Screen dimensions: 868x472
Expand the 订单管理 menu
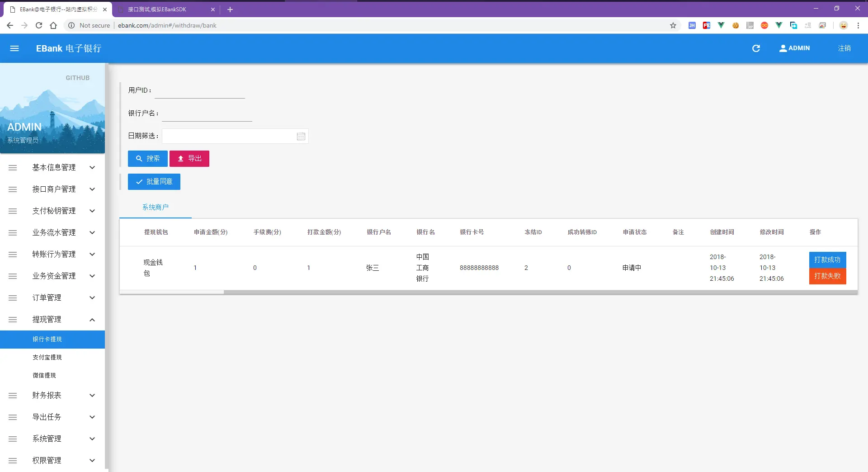pyautogui.click(x=52, y=298)
